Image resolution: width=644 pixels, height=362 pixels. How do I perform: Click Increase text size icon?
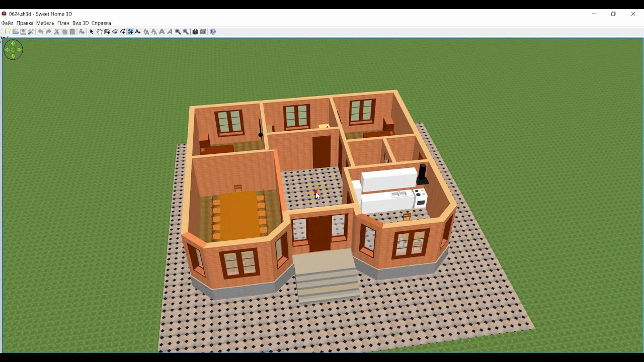tap(146, 32)
